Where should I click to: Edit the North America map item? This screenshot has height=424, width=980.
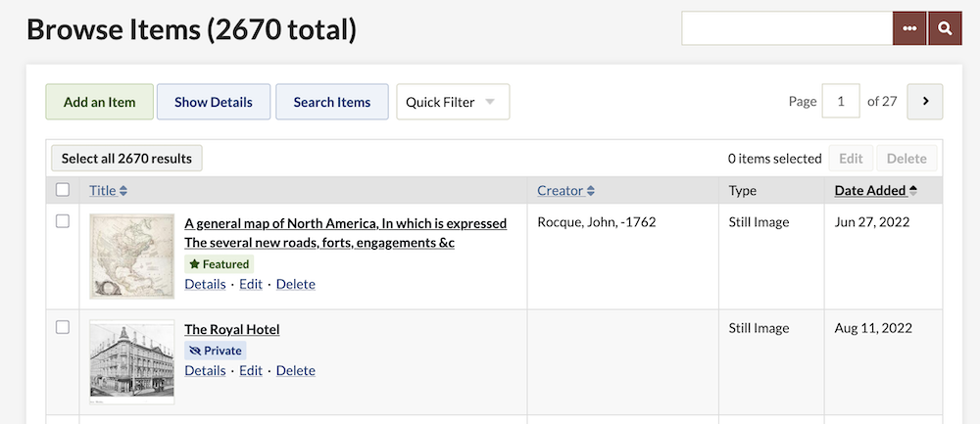[251, 284]
